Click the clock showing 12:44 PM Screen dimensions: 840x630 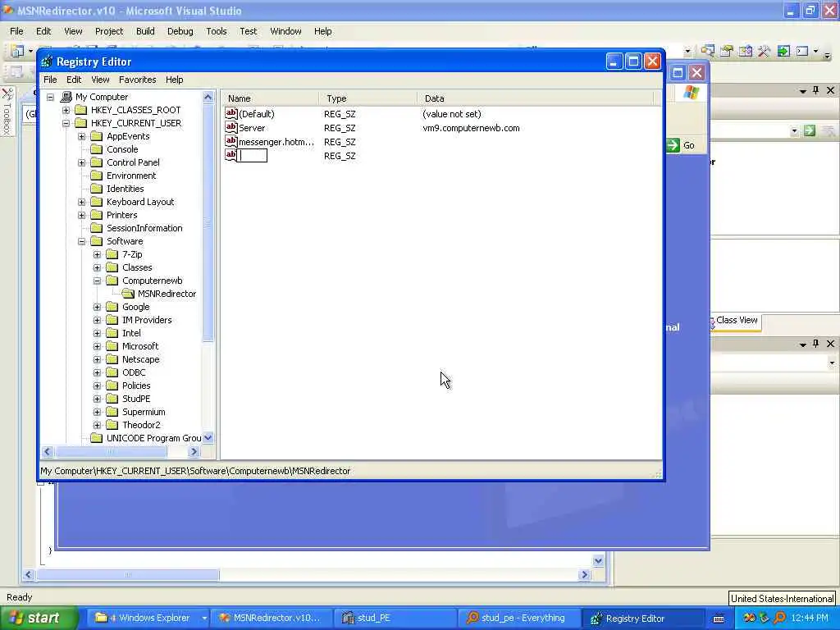[x=810, y=619]
